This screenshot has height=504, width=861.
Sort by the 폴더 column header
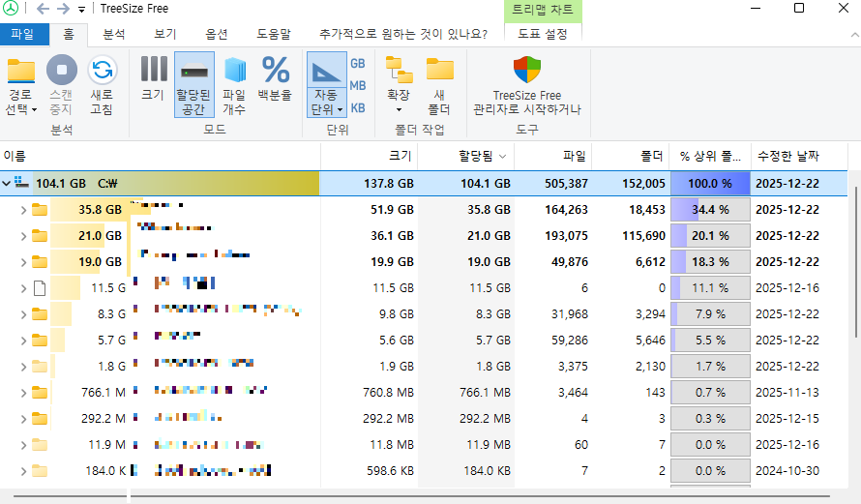click(631, 156)
